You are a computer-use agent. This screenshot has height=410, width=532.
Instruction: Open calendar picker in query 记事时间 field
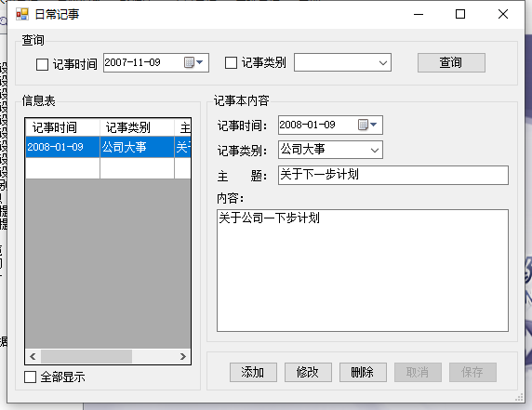(x=193, y=62)
